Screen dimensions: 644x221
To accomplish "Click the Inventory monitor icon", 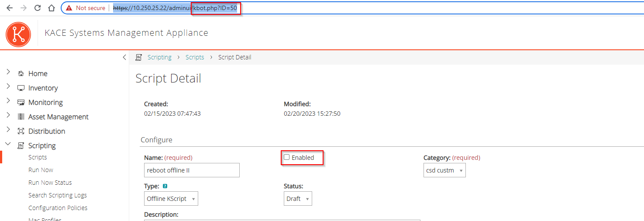I will pyautogui.click(x=21, y=88).
